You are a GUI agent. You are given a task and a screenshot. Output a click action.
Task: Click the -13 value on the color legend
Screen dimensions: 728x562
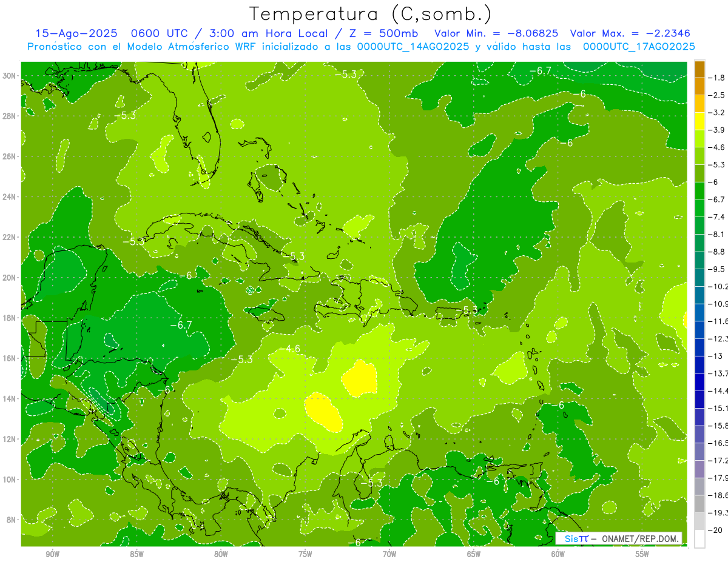tap(715, 356)
